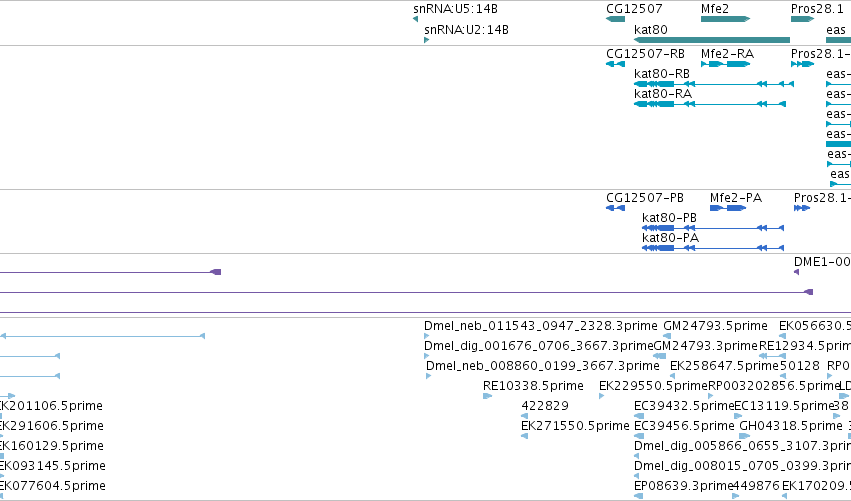Image resolution: width=851 pixels, height=501 pixels.
Task: Select the Mfe2-RA transcript exons
Action: [x=726, y=64]
